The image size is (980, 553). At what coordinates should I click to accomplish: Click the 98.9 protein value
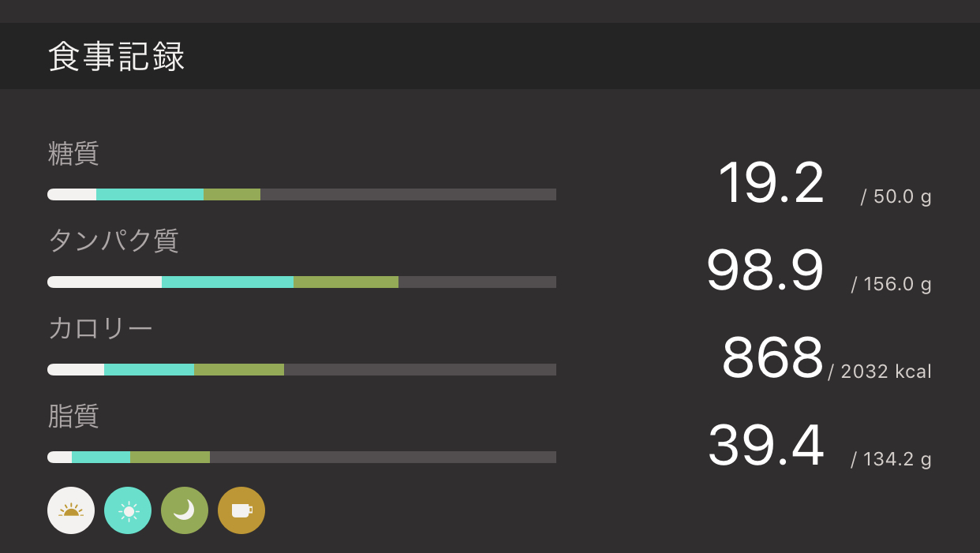point(765,271)
